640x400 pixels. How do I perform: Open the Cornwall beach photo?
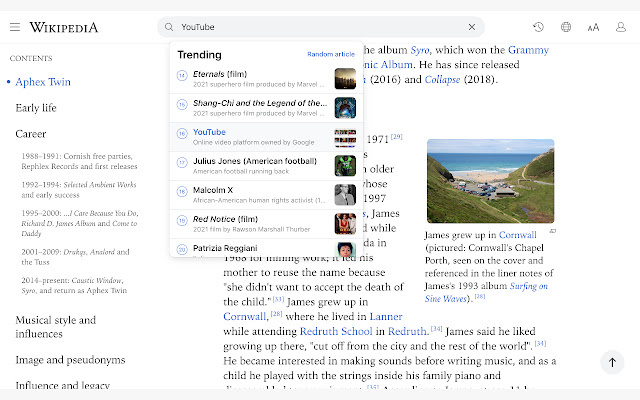click(x=490, y=181)
